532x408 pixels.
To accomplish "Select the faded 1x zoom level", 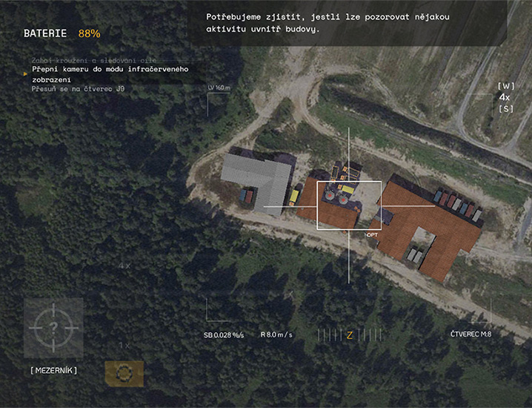I will 124,346.
